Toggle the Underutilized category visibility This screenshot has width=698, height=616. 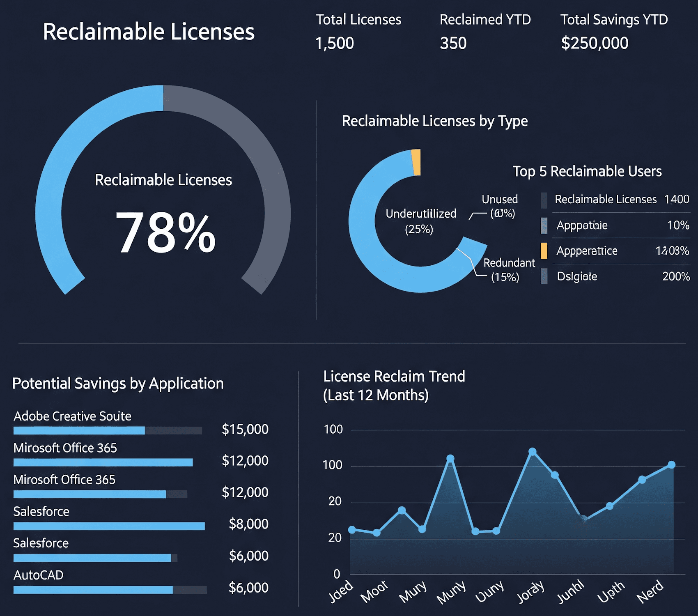coord(421,220)
